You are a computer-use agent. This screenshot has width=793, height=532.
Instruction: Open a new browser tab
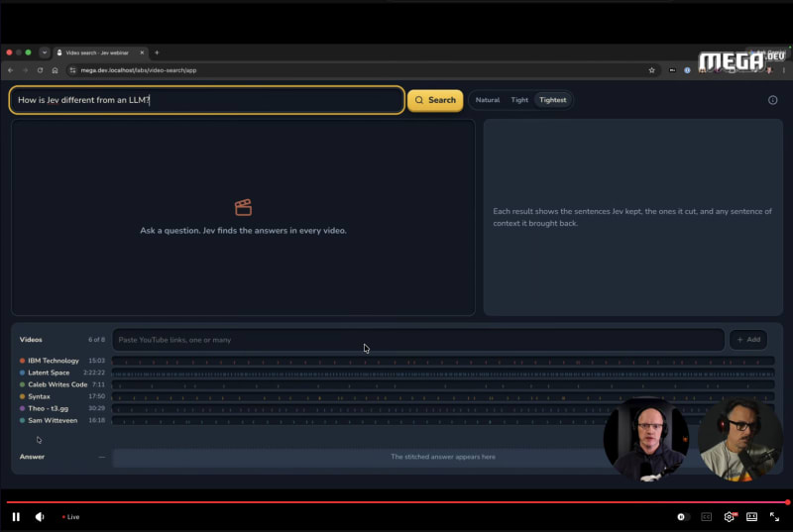tap(157, 53)
